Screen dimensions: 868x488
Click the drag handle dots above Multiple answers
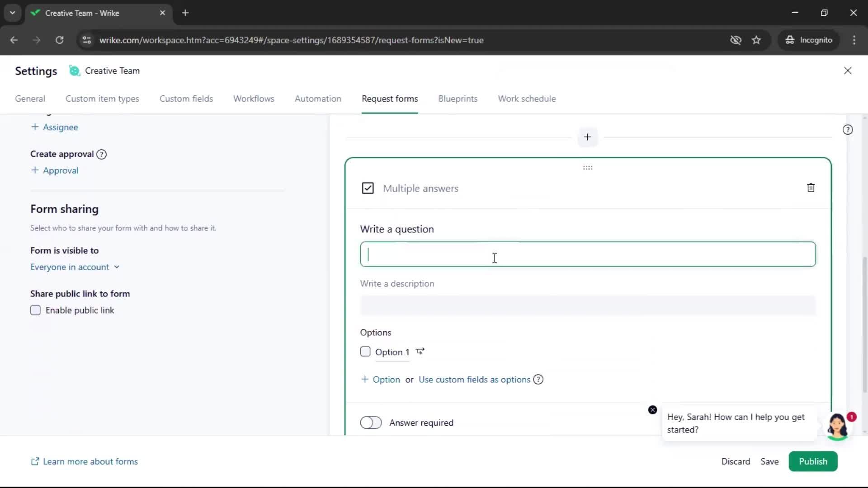pyautogui.click(x=588, y=168)
